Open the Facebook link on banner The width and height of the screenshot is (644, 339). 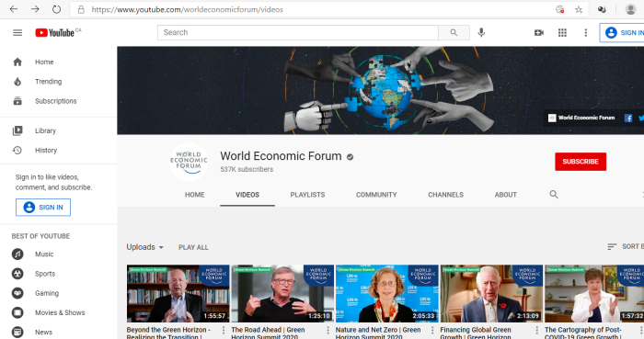click(628, 119)
